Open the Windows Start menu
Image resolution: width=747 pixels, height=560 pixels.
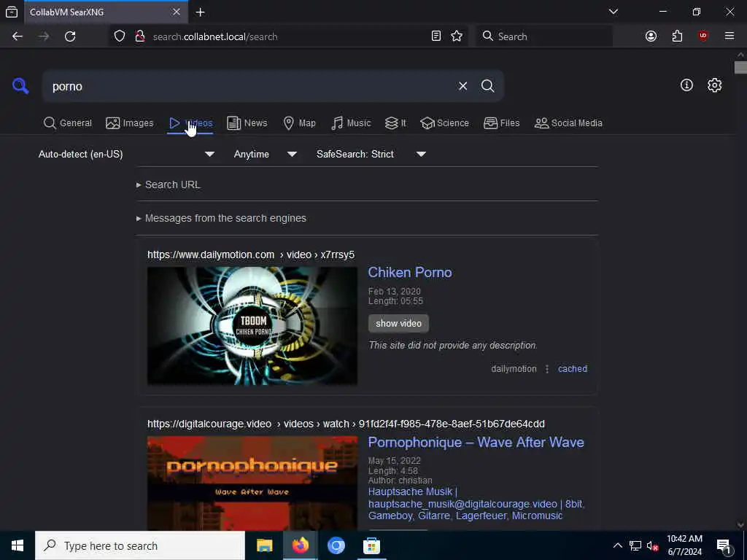click(18, 545)
